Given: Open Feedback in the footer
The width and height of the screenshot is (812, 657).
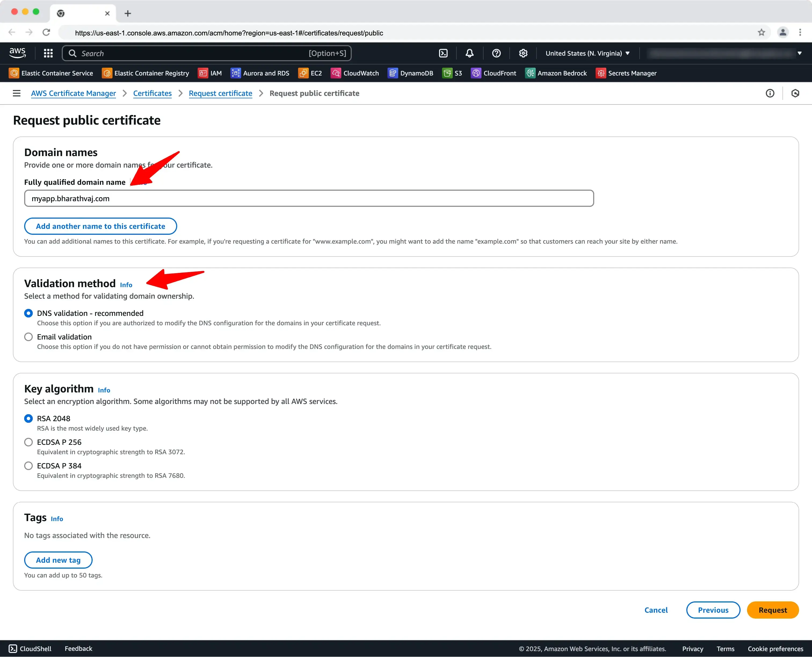Looking at the screenshot, I should tap(78, 648).
